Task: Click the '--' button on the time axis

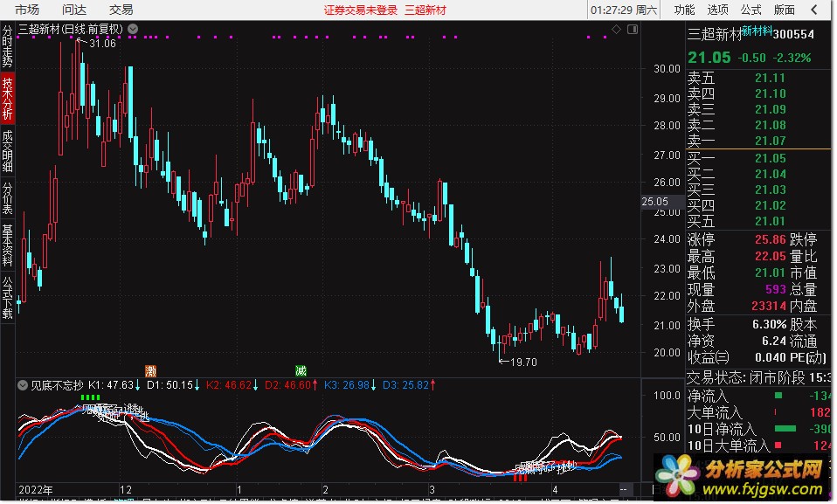Action: point(624,489)
